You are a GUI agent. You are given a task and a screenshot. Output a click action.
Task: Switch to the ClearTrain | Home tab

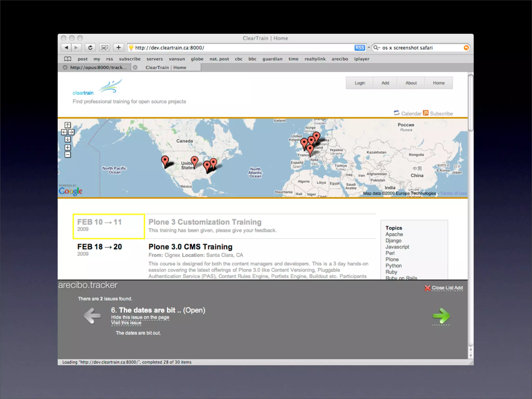166,68
